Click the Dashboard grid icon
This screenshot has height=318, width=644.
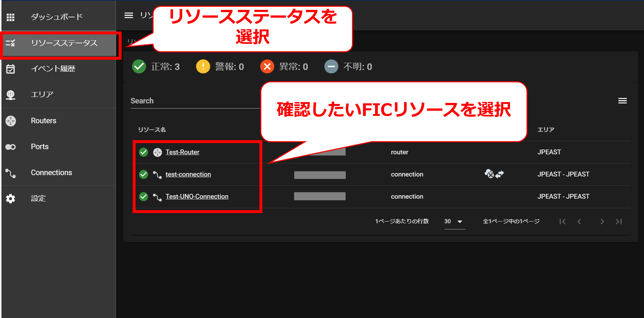pyautogui.click(x=10, y=17)
